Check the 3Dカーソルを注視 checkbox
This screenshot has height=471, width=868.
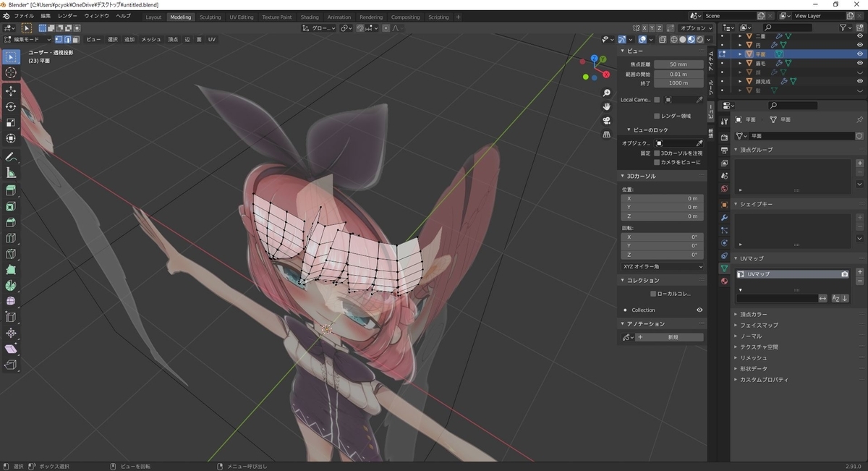(x=657, y=153)
